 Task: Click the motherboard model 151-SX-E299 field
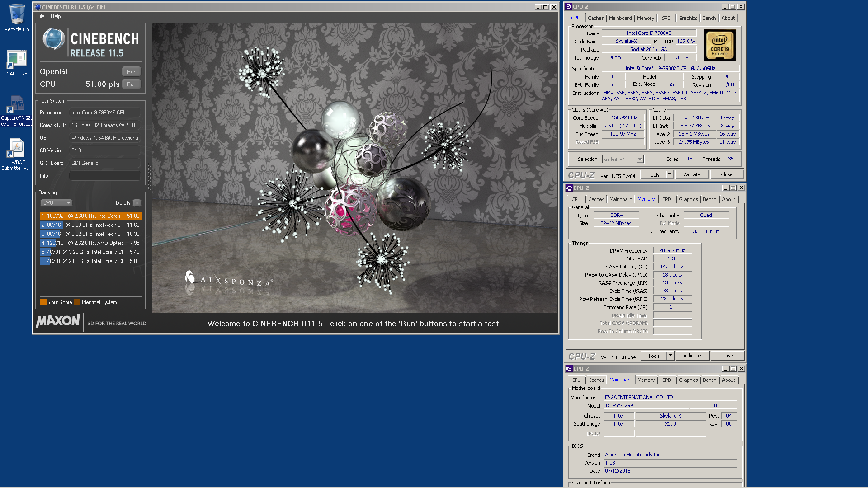tap(646, 405)
